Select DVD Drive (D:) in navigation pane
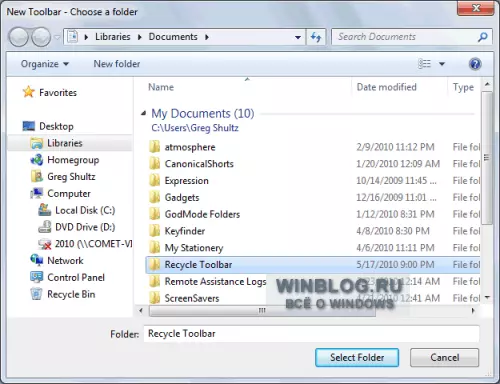Viewport: 500px width, 384px height. pos(77,227)
